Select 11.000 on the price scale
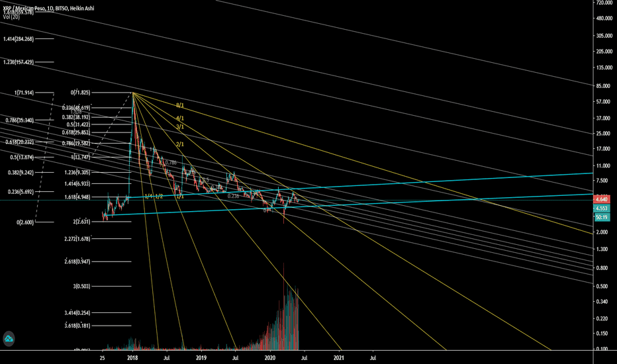Screen dimensions: 617x364 604,166
